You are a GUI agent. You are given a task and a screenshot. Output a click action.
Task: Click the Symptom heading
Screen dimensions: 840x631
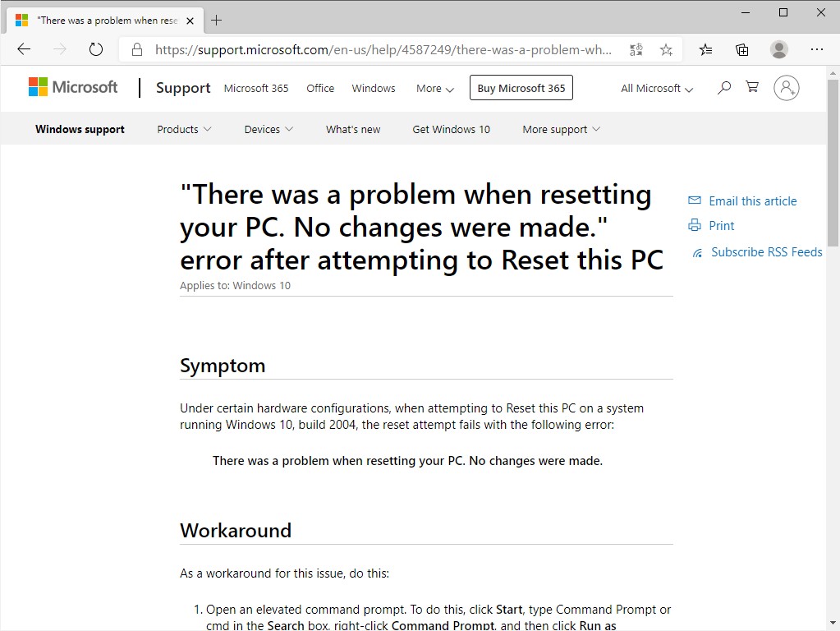pos(223,366)
